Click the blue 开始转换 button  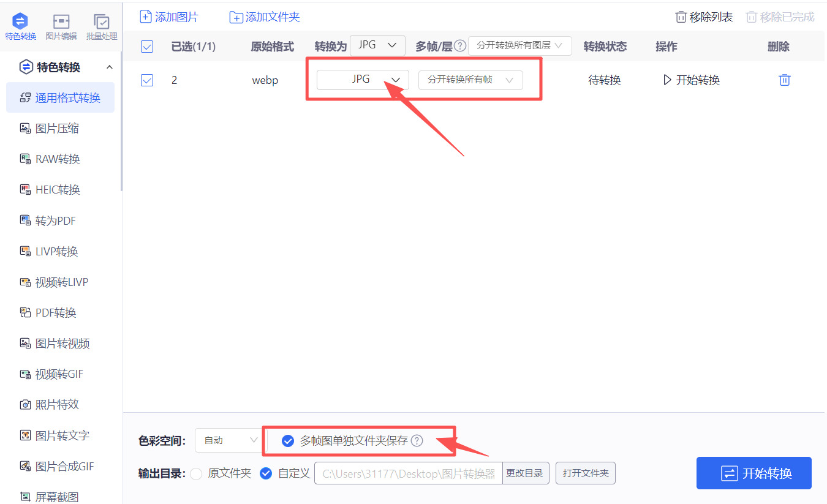pos(754,473)
